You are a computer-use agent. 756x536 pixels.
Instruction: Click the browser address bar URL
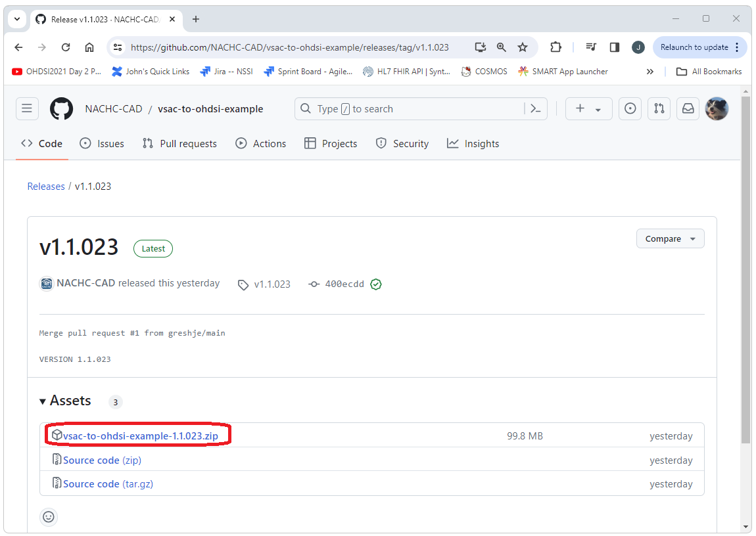(x=290, y=47)
